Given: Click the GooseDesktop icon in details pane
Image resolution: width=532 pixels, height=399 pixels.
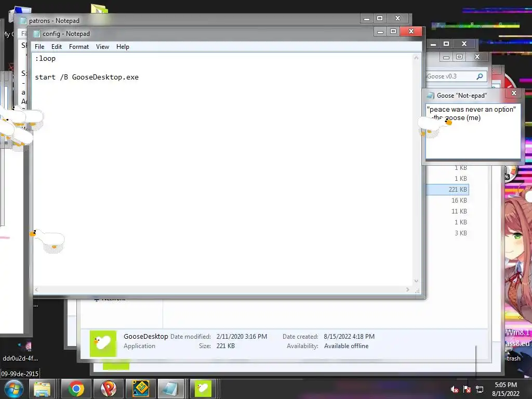Looking at the screenshot, I should coord(103,343).
